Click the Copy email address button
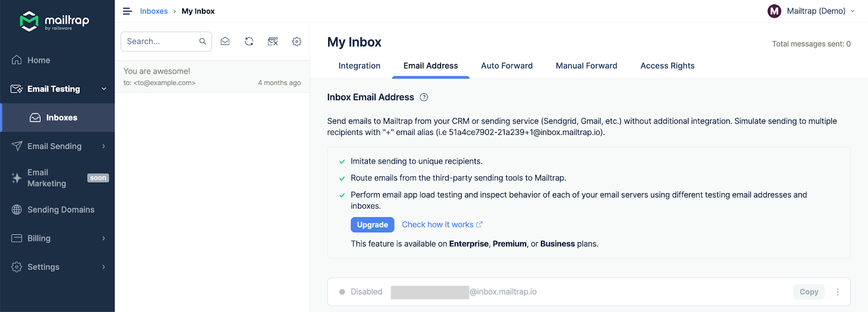Viewport: 868px width, 312px height. click(809, 292)
